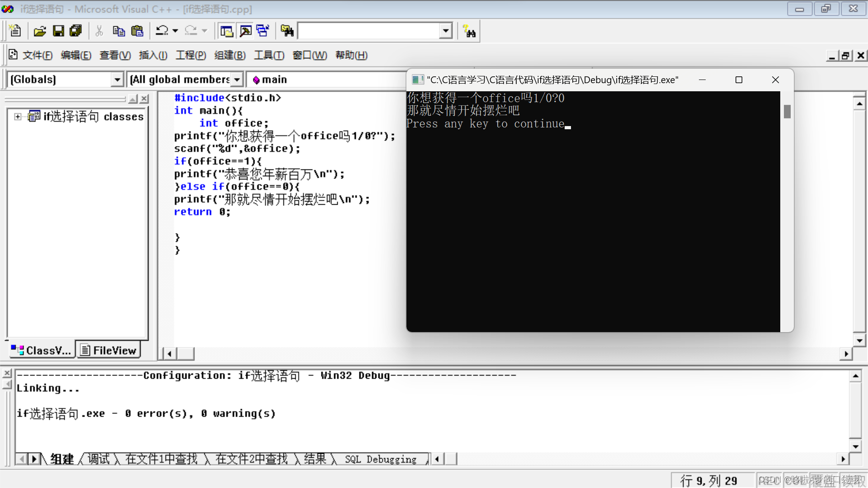The image size is (868, 488).
Task: Click output tabs scroll-left arrow
Action: tap(22, 459)
